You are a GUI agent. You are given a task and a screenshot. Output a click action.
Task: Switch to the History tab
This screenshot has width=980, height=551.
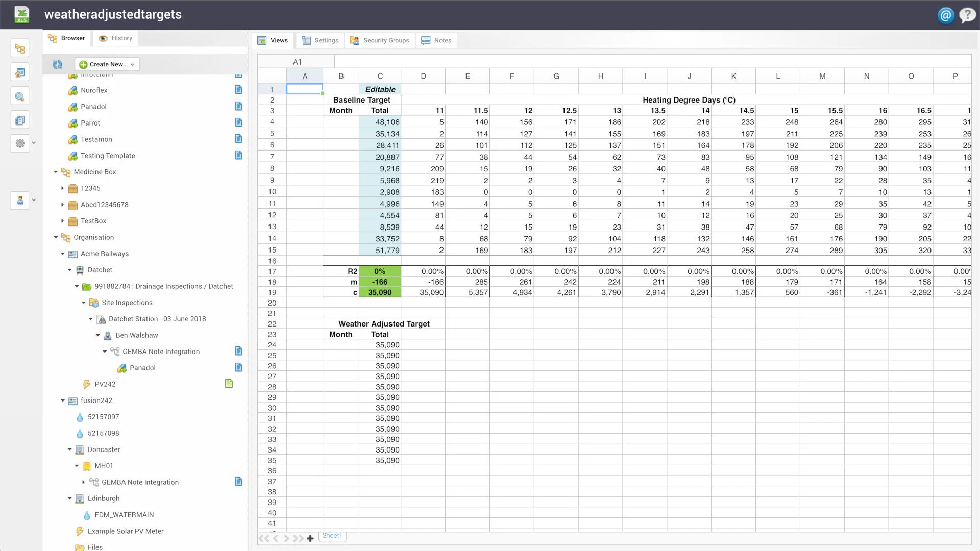click(116, 38)
